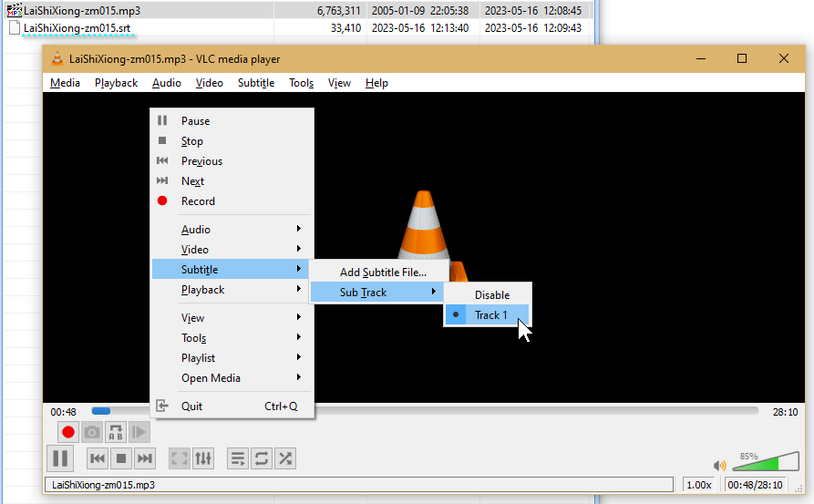814x504 pixels.
Task: Minimize the VLC window
Action: pos(701,58)
